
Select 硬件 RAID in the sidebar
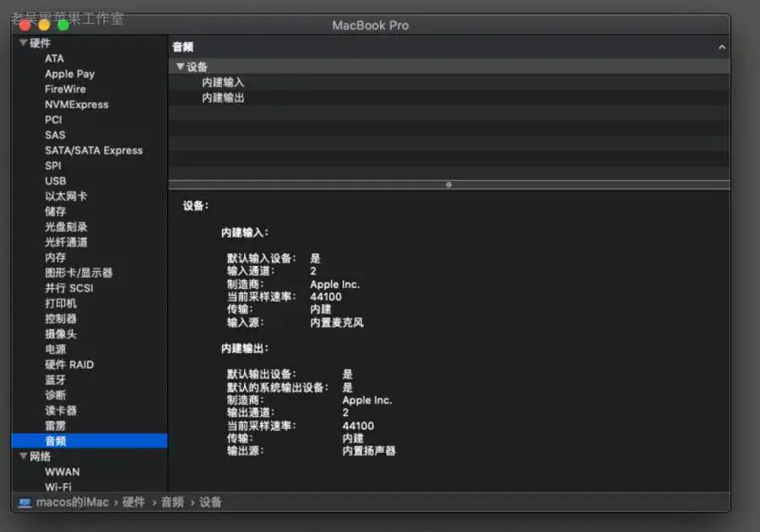point(69,365)
